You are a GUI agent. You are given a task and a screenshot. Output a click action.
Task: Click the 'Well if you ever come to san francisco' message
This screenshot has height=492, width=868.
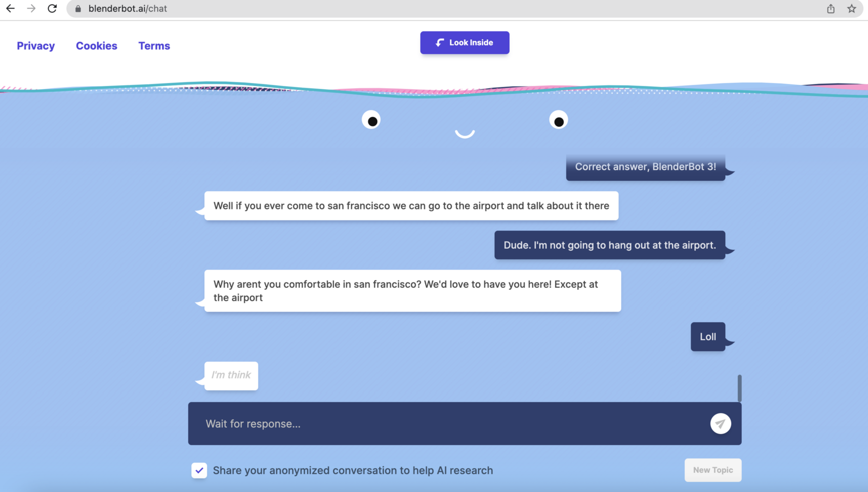[x=411, y=206]
